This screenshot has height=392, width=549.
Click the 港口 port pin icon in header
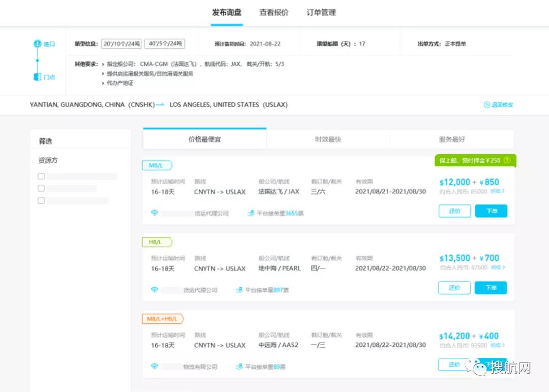pyautogui.click(x=37, y=44)
